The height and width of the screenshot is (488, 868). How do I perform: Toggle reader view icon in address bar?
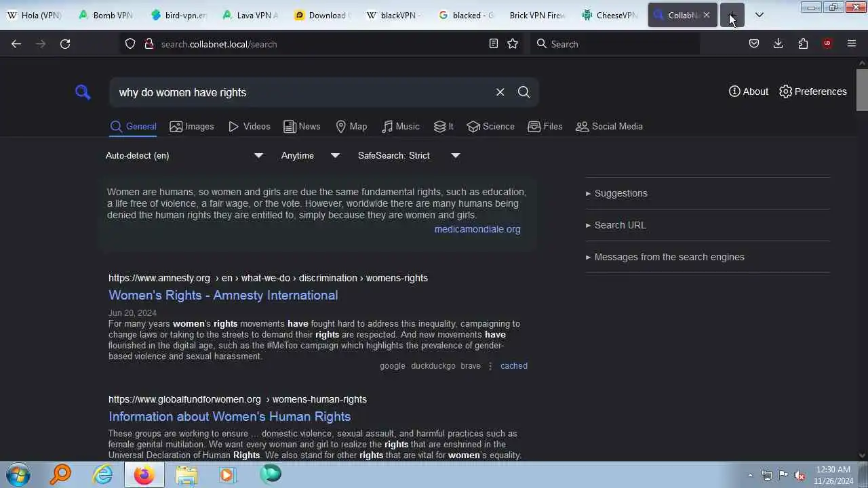494,43
